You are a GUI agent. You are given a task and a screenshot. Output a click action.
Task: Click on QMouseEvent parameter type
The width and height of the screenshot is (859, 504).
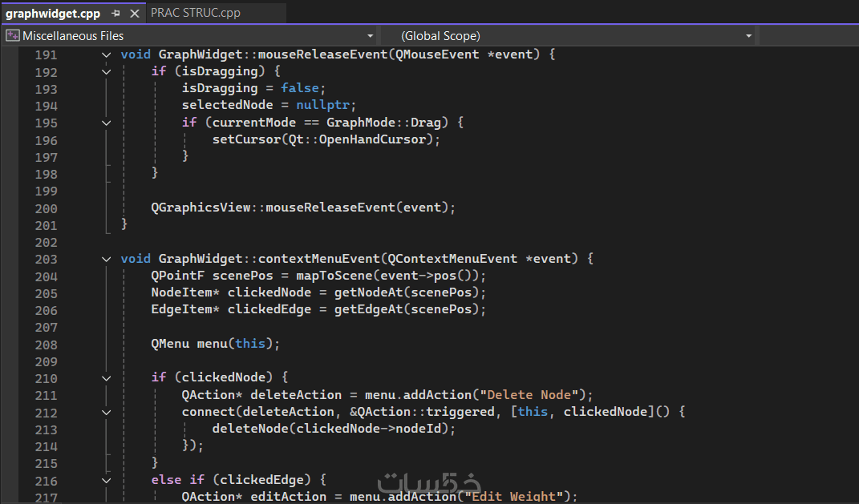[x=436, y=54]
